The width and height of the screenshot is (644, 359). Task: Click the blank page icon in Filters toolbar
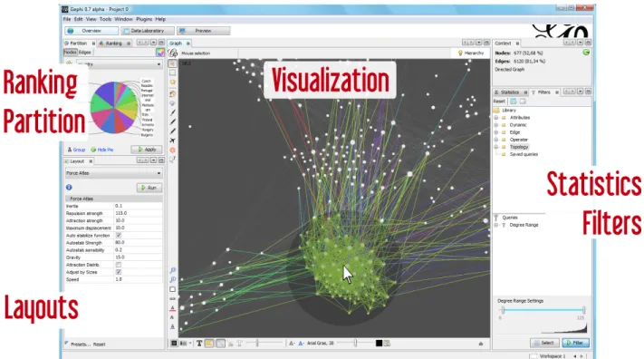tap(523, 102)
